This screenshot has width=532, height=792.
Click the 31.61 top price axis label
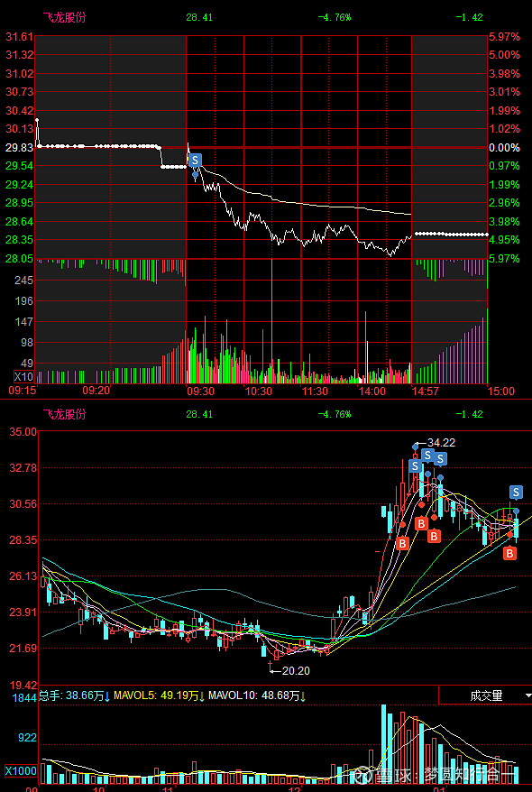click(x=19, y=37)
